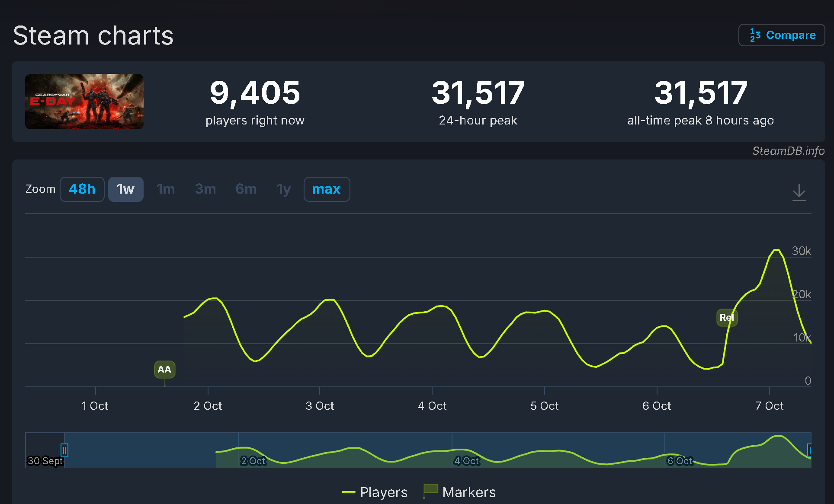The height and width of the screenshot is (504, 834).
Task: Click the 5 Oct axis label
Action: pos(544,406)
